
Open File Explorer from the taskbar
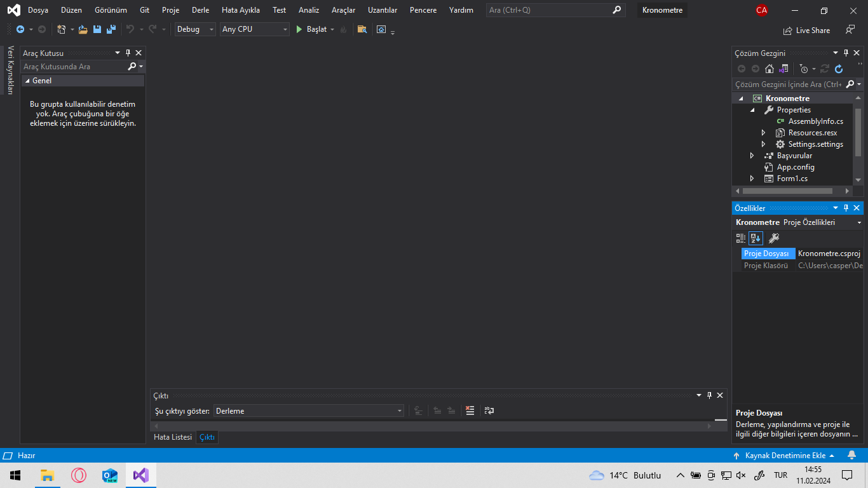(x=48, y=475)
